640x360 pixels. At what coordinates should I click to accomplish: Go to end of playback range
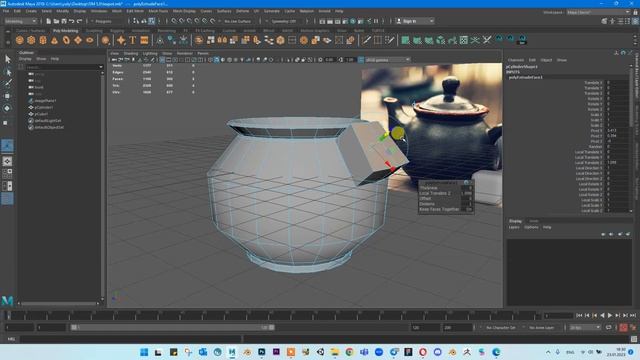click(x=633, y=315)
